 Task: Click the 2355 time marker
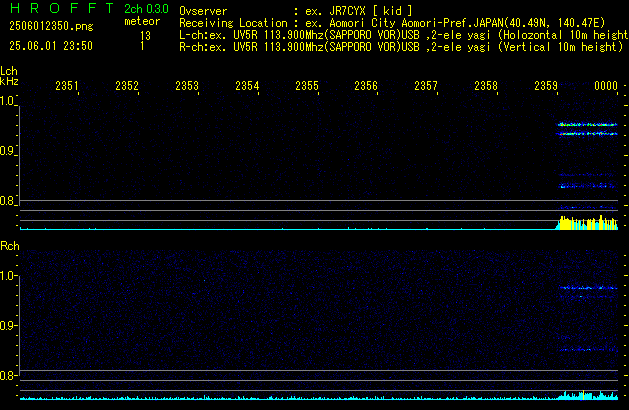click(307, 86)
